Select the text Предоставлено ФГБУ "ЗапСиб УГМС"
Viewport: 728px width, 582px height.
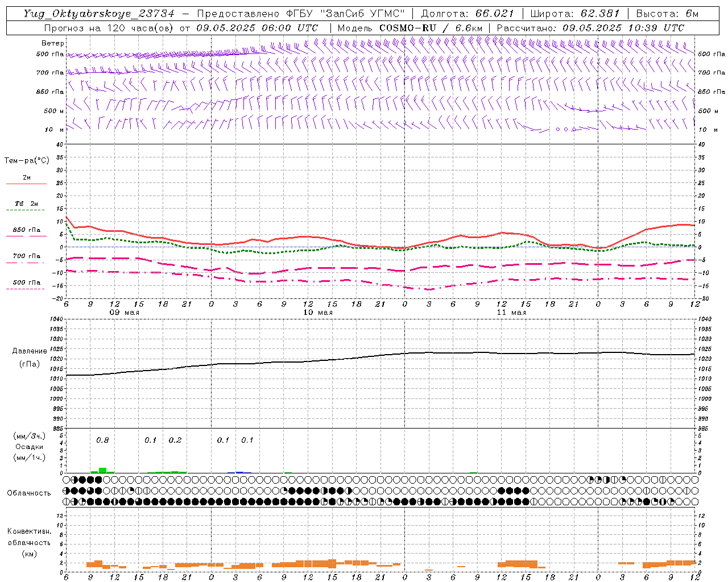301,14
